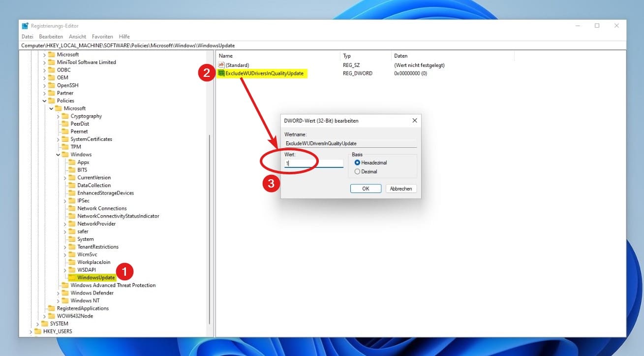Open the Favoriten menu
Screen dimensions: 644x356
point(102,36)
